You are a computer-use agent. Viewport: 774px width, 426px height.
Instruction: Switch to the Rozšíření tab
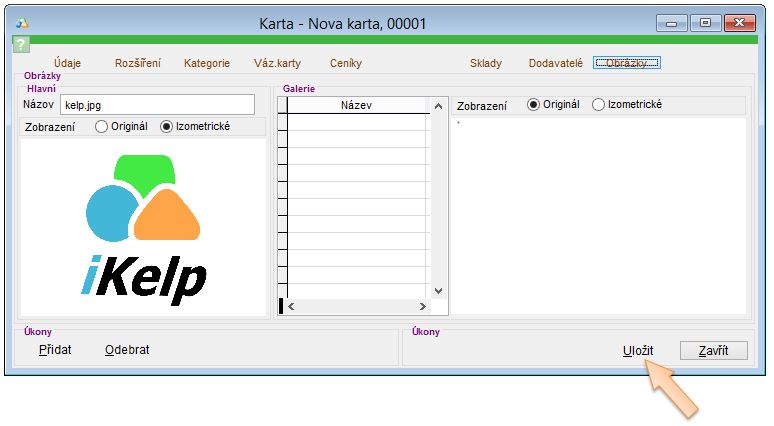coord(137,63)
